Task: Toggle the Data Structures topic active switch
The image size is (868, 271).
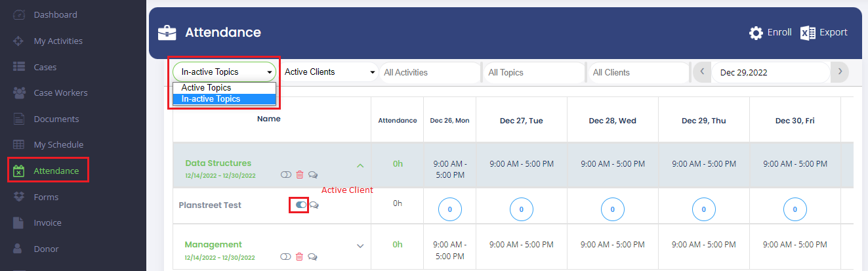Action: 286,175
